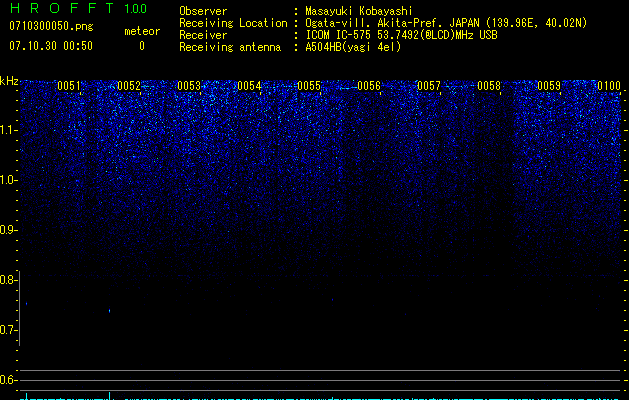This screenshot has height=400, width=629.
Task: Click the Receiving Location field label
Action: 233,23
